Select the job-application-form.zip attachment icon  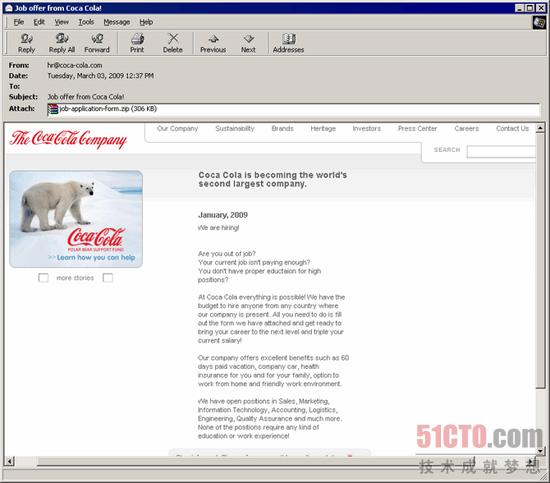53,109
